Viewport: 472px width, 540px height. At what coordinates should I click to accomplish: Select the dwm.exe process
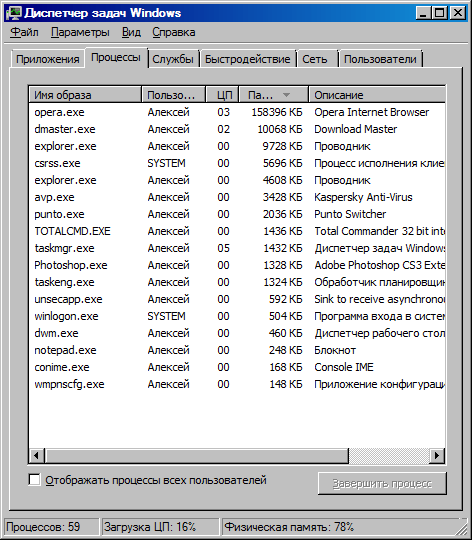coord(237,333)
